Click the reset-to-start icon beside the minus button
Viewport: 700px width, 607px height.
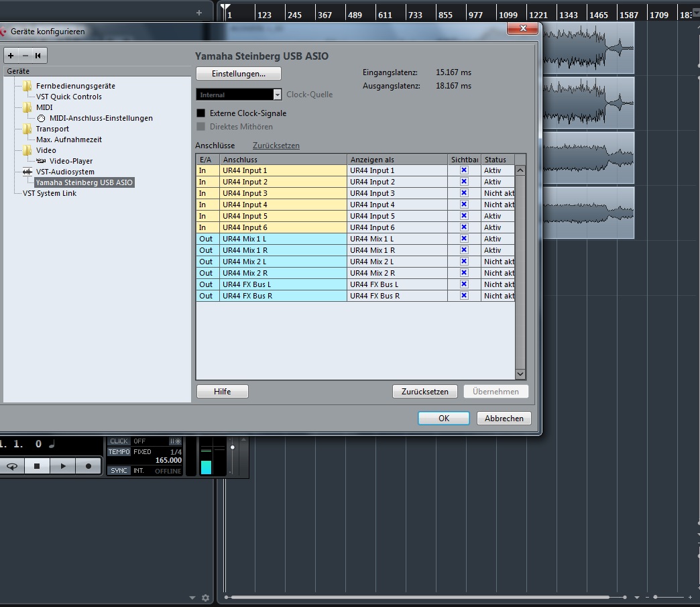[x=38, y=56]
